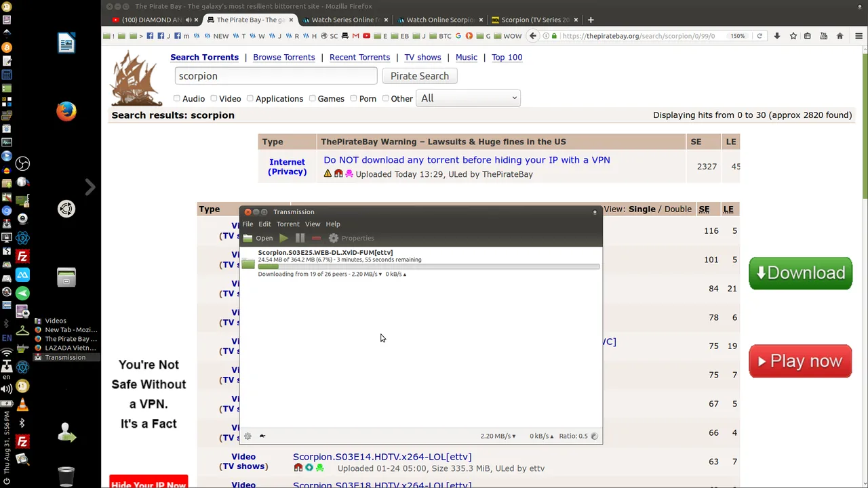
Task: Check the Audio filter checkbox
Action: 177,98
